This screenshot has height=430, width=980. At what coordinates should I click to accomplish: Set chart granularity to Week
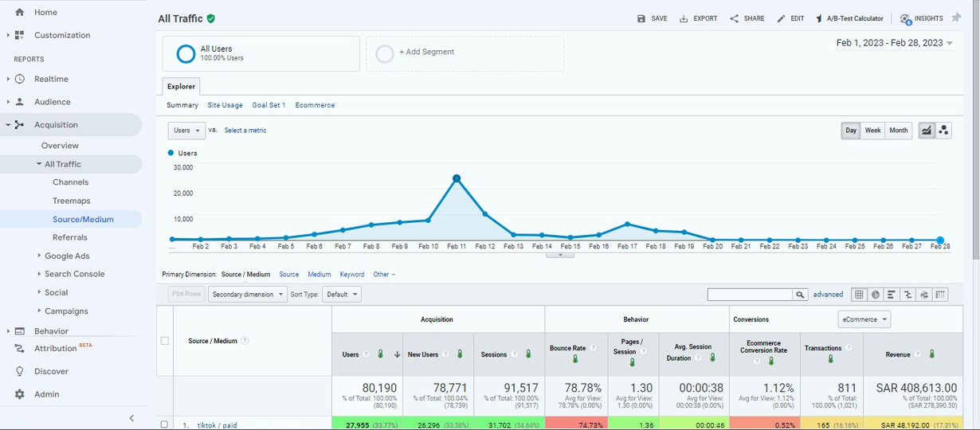[x=873, y=131]
